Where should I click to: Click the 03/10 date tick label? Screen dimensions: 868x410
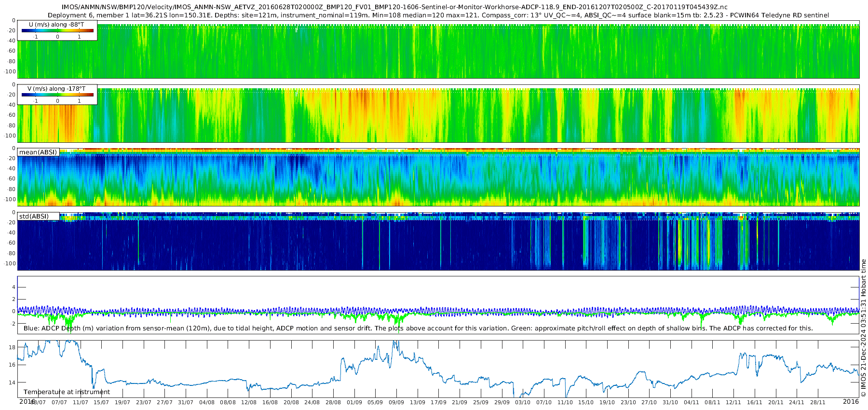tap(523, 402)
